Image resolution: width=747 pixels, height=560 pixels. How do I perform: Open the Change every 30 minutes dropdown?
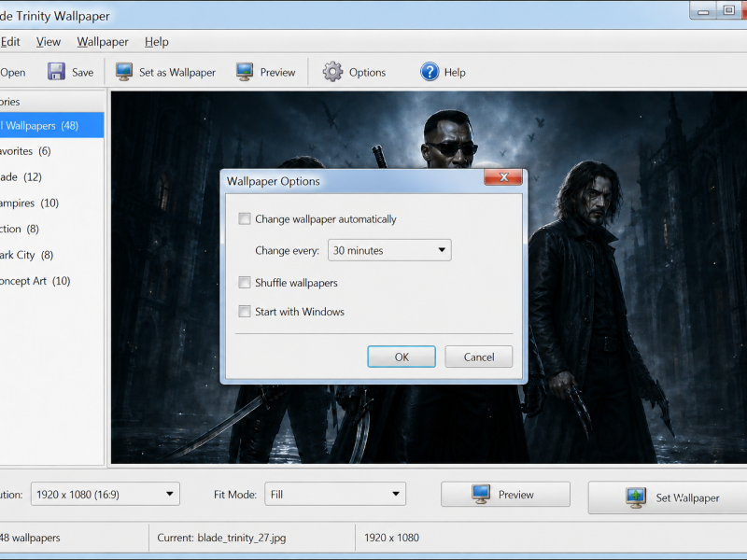tap(389, 250)
